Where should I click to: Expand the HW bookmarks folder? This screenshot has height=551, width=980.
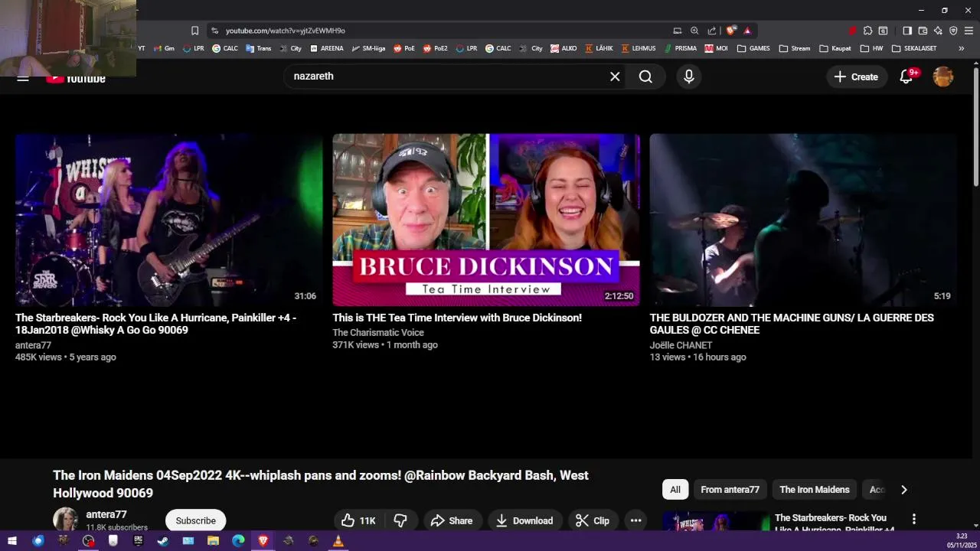871,48
